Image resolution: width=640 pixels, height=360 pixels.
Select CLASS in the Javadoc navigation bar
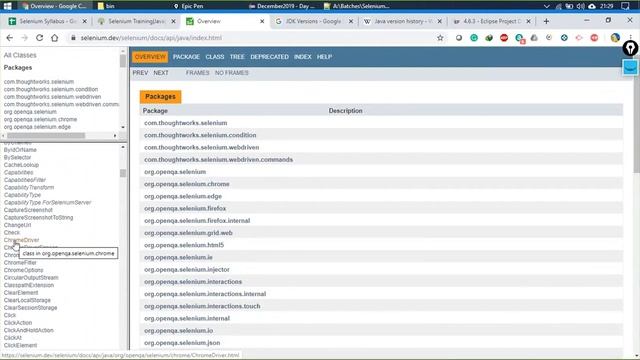215,57
